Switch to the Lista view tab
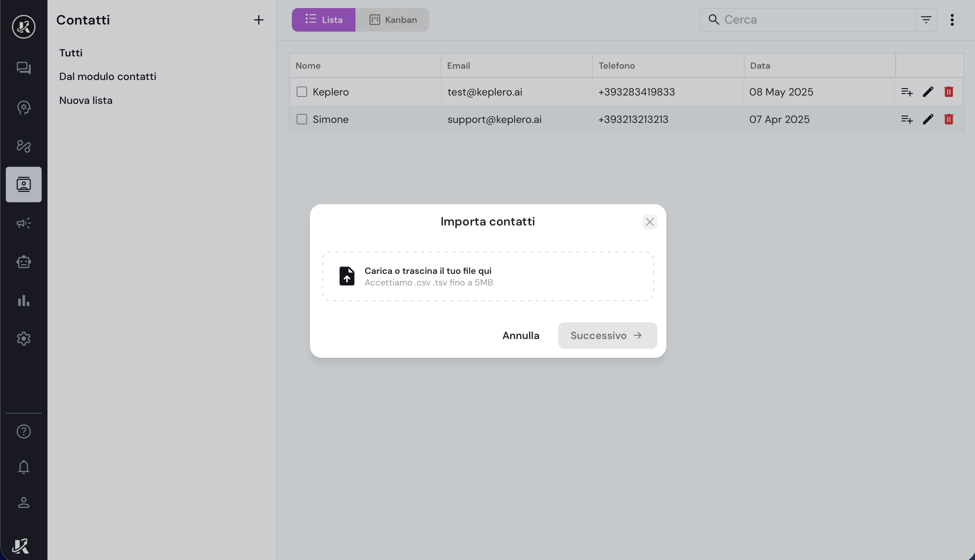Viewport: 975px width, 560px height. pyautogui.click(x=323, y=20)
